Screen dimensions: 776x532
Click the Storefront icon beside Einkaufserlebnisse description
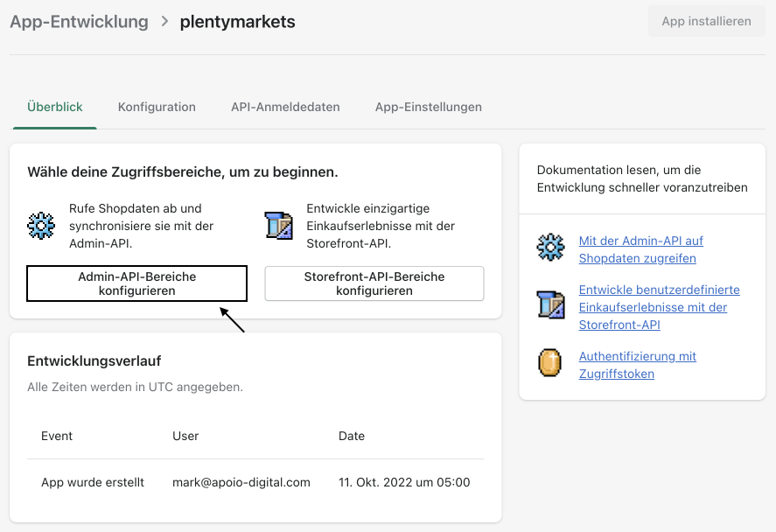(x=278, y=226)
